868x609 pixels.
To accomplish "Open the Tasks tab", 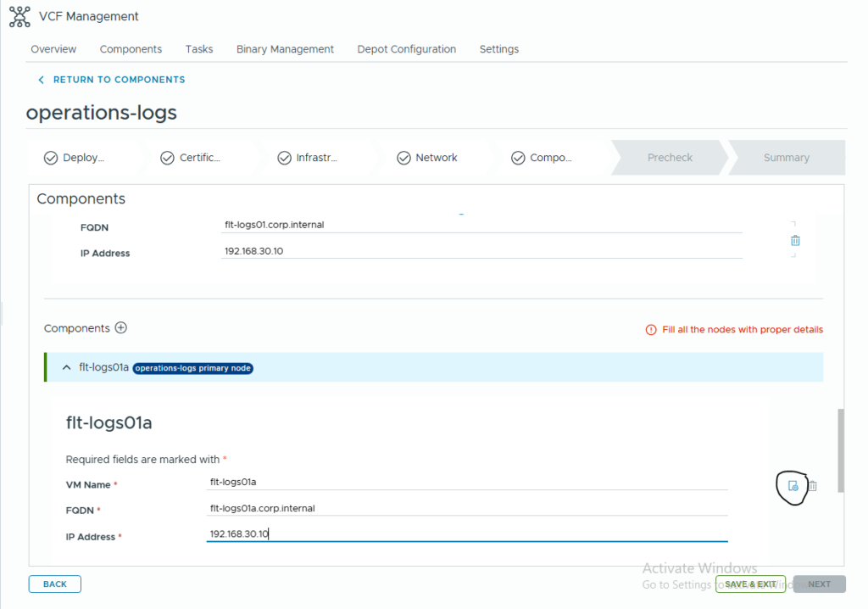I will [199, 49].
